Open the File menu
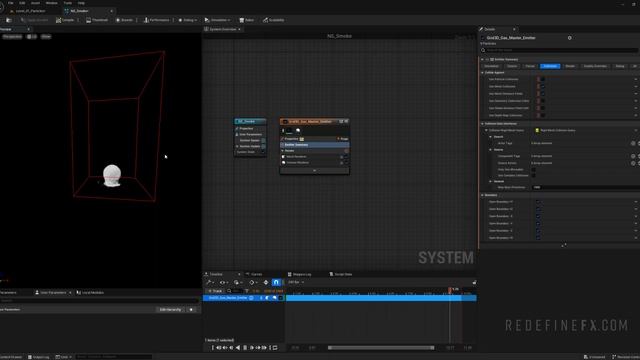640x360 pixels. (11, 3)
